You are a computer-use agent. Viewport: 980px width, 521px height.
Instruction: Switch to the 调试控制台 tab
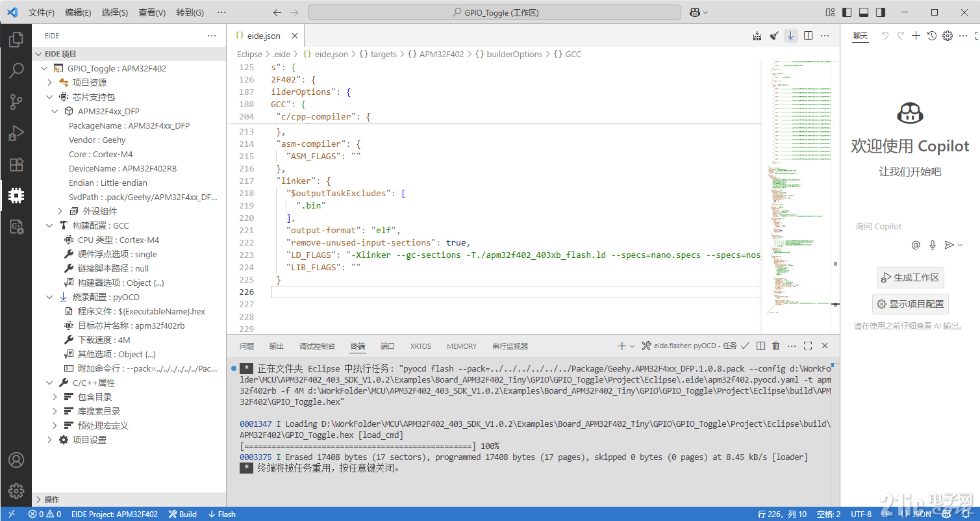318,346
